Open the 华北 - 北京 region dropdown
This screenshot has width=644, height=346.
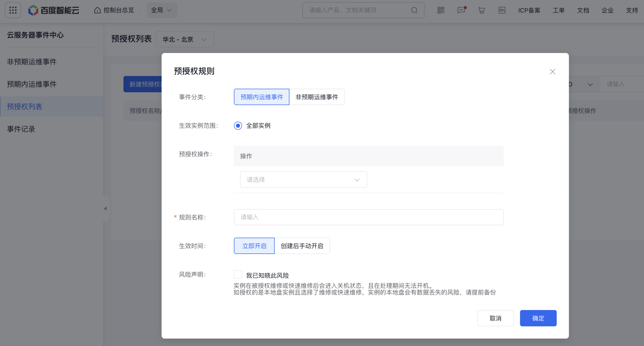click(x=185, y=39)
